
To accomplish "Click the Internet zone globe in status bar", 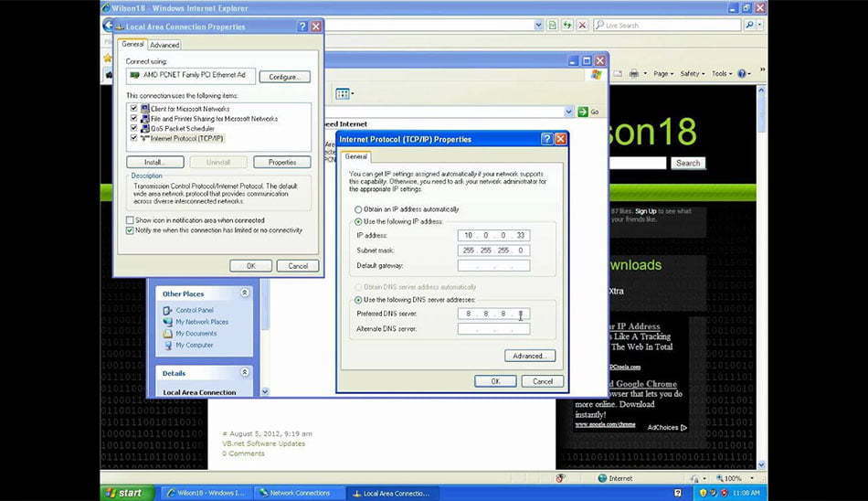I will tap(602, 478).
